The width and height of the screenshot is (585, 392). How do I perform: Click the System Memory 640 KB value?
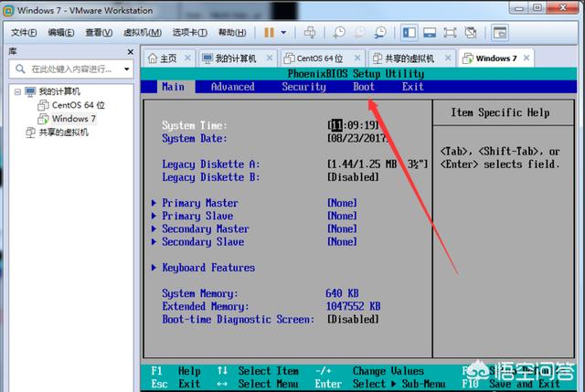(x=342, y=293)
